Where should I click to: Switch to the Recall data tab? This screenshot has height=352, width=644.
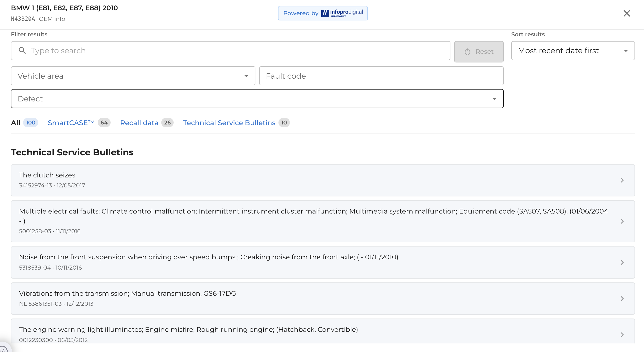[x=147, y=123]
